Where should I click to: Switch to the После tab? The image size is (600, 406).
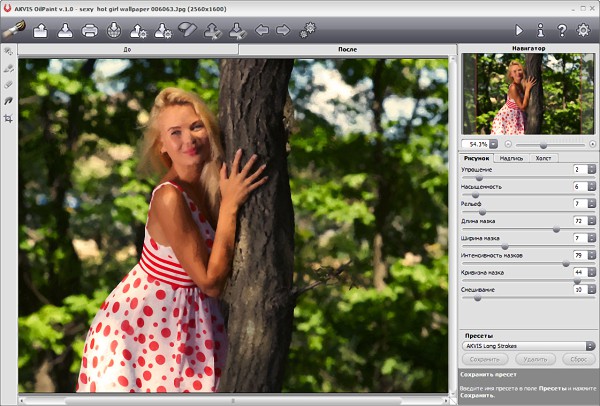[x=348, y=48]
